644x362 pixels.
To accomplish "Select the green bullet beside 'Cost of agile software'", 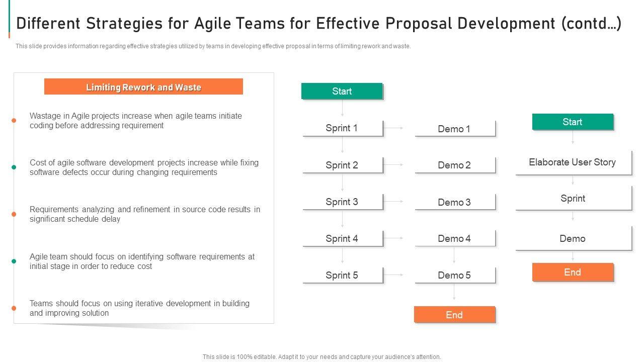I will tap(14, 167).
